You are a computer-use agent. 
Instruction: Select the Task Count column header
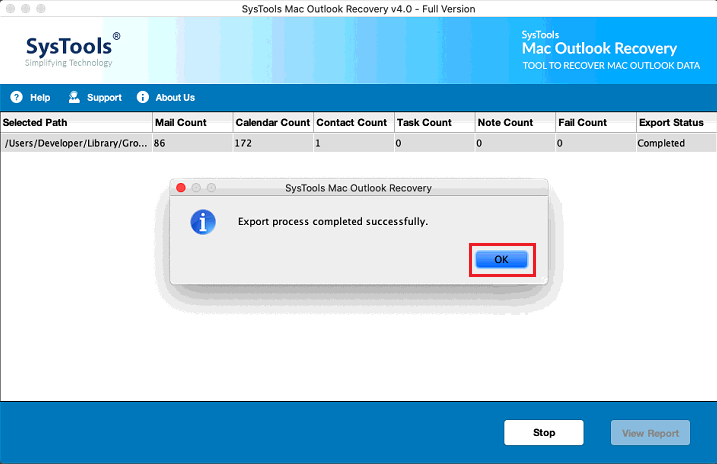click(433, 123)
